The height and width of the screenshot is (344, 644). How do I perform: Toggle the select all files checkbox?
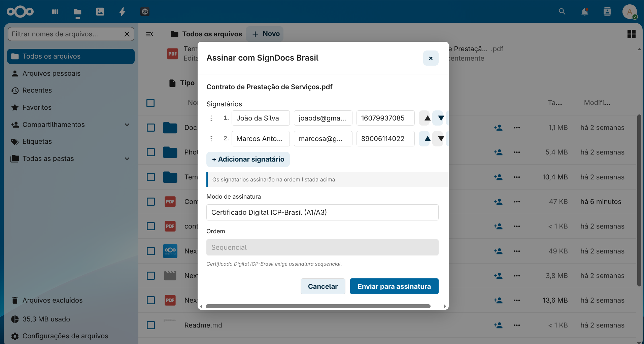(150, 103)
